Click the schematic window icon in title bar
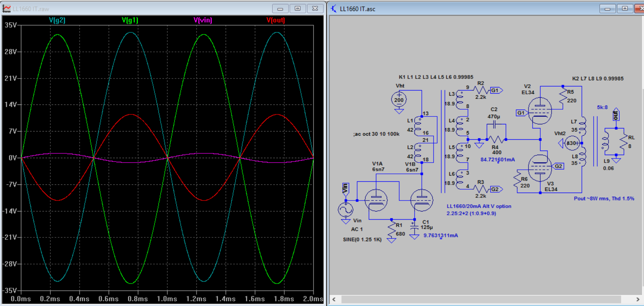Viewport: 644px width, 306px height. click(333, 9)
